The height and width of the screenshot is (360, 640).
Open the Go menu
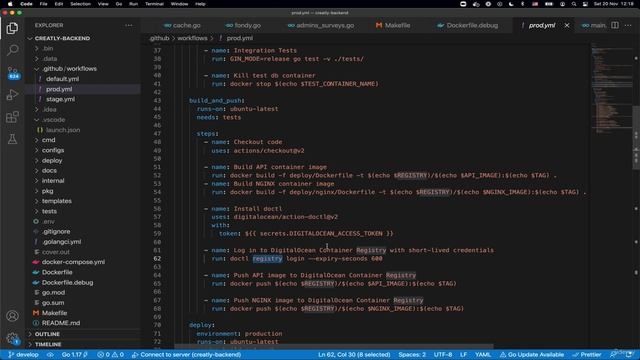point(119,4)
